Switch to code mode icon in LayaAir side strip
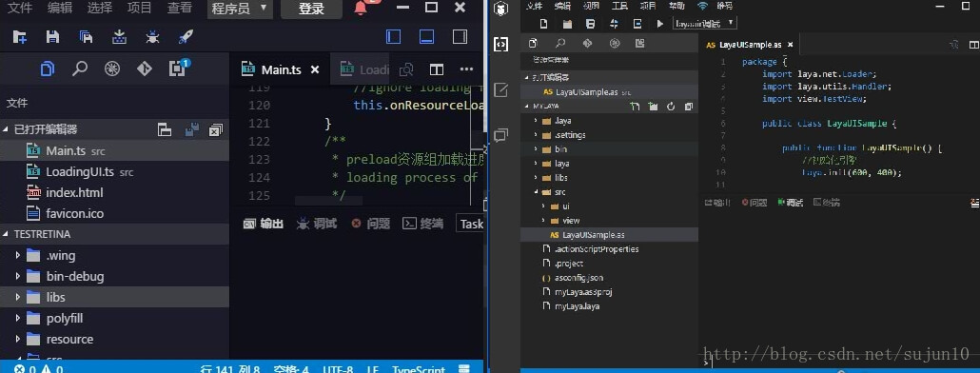This screenshot has height=373, width=980. click(501, 44)
